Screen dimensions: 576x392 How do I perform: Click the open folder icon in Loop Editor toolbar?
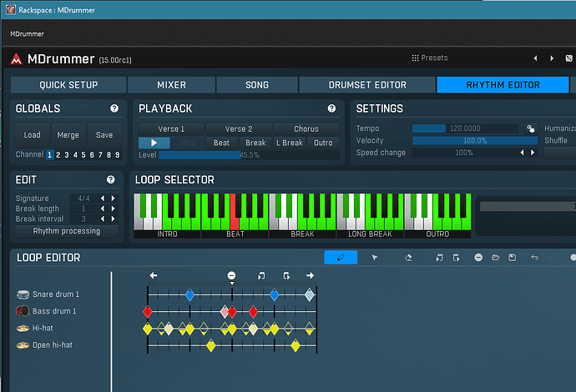[495, 257]
